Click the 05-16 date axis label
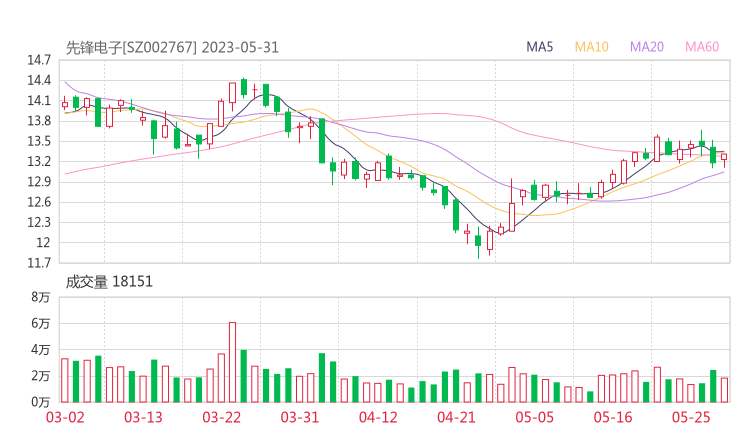The height and width of the screenshot is (440, 740). point(613,417)
